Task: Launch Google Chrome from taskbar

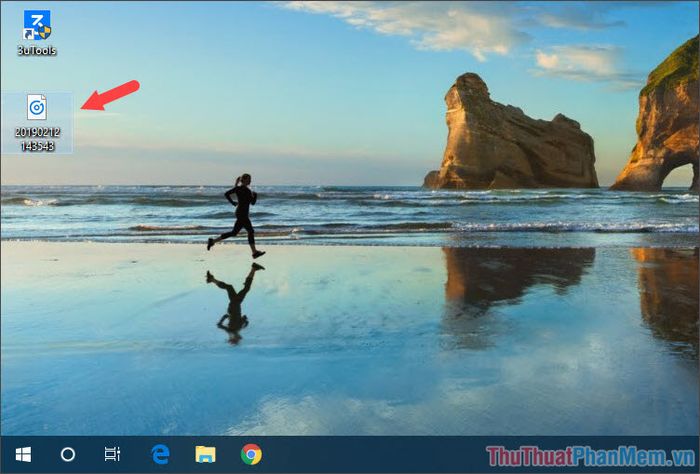Action: [x=251, y=454]
